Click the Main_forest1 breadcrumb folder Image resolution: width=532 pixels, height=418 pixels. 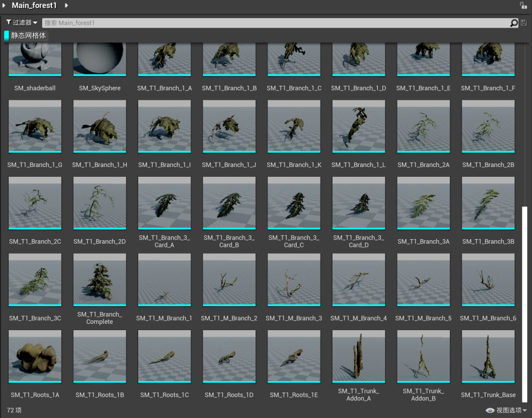point(34,5)
